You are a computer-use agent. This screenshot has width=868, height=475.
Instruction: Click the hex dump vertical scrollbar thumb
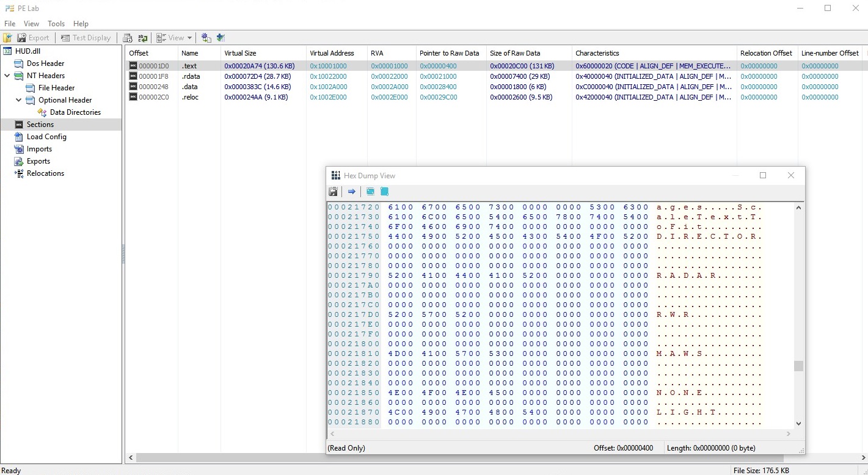pyautogui.click(x=798, y=366)
